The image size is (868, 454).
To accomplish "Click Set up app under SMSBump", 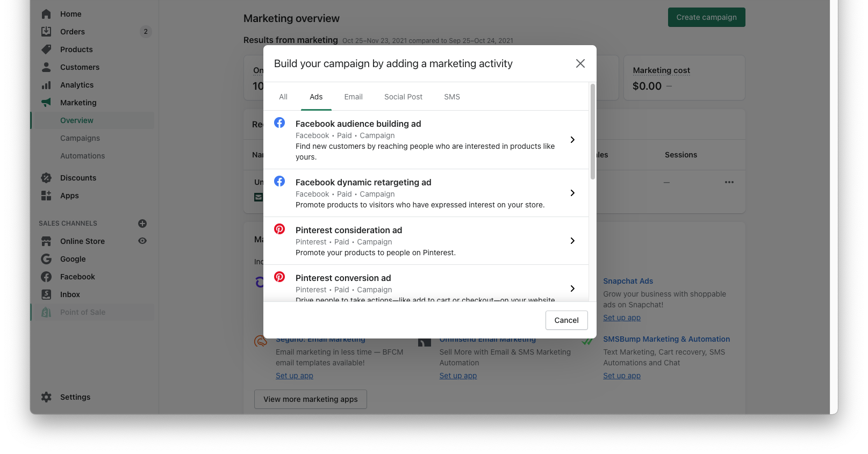I will [x=622, y=376].
